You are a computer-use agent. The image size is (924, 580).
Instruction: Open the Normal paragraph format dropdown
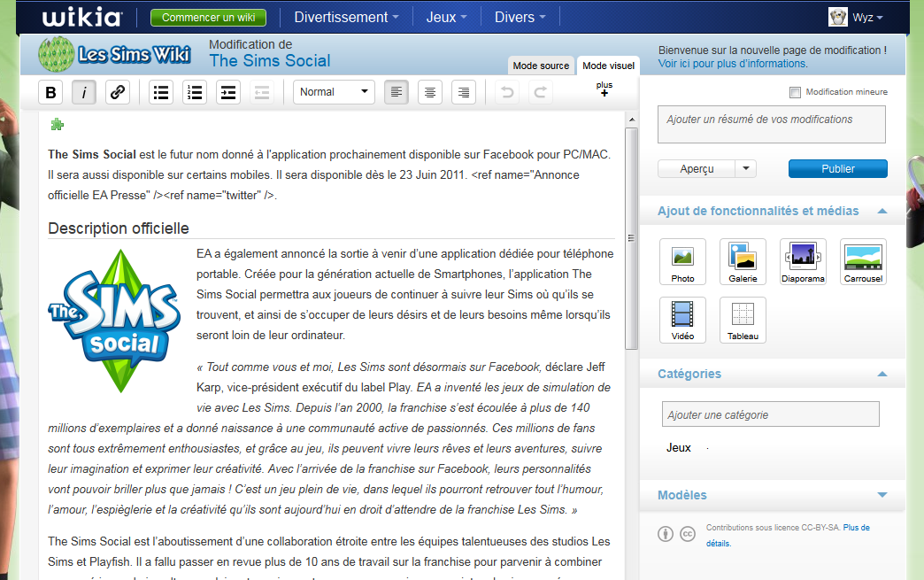(334, 93)
